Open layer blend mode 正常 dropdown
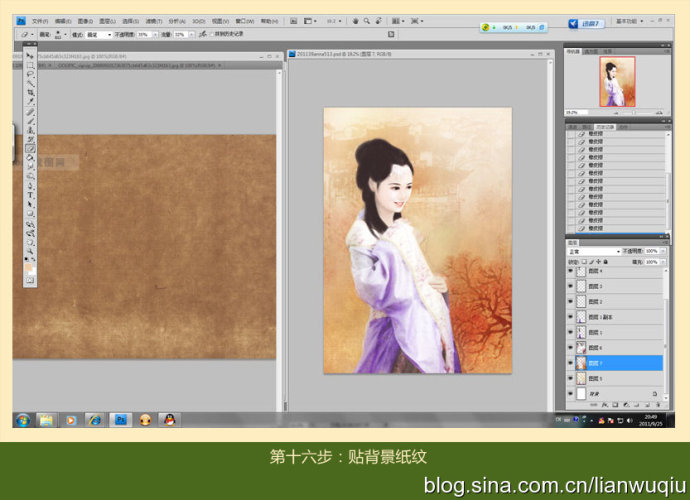This screenshot has height=500, width=690. point(594,251)
